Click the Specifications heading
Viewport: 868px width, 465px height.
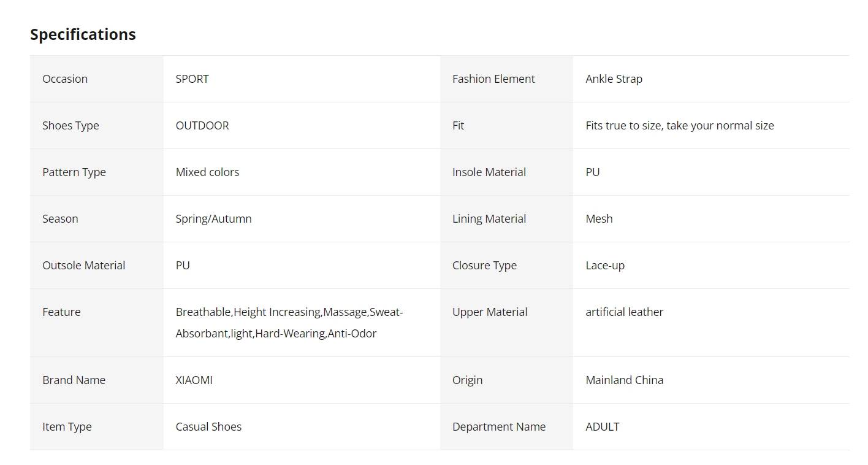point(83,34)
